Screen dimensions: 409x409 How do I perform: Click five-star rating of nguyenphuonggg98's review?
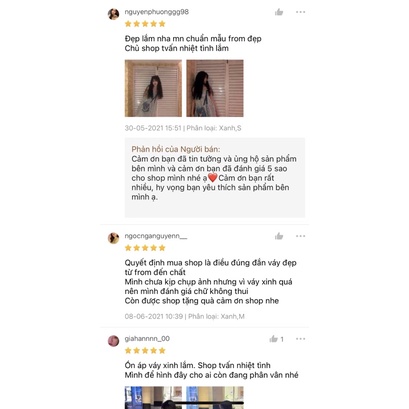145,24
